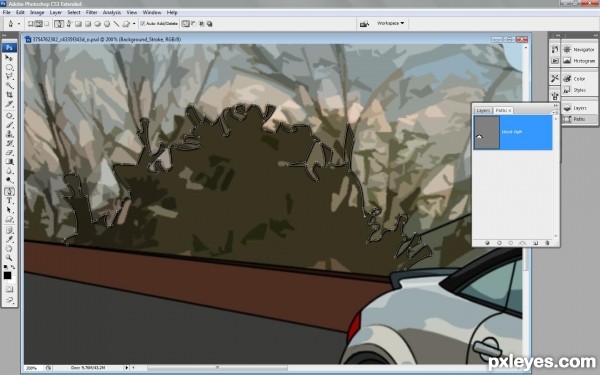This screenshot has width=600, height=375.
Task: Choose Rounded Rectangle shape in options bar
Action: click(88, 24)
